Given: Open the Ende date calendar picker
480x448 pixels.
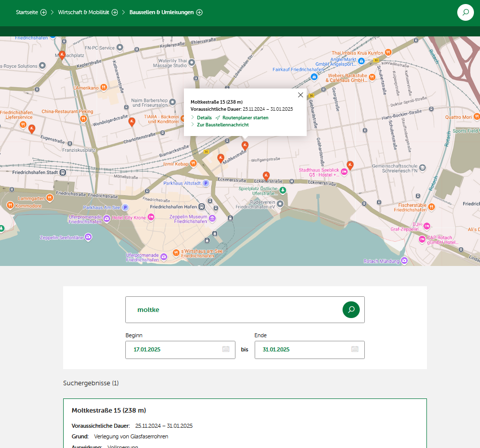Looking at the screenshot, I should 355,349.
